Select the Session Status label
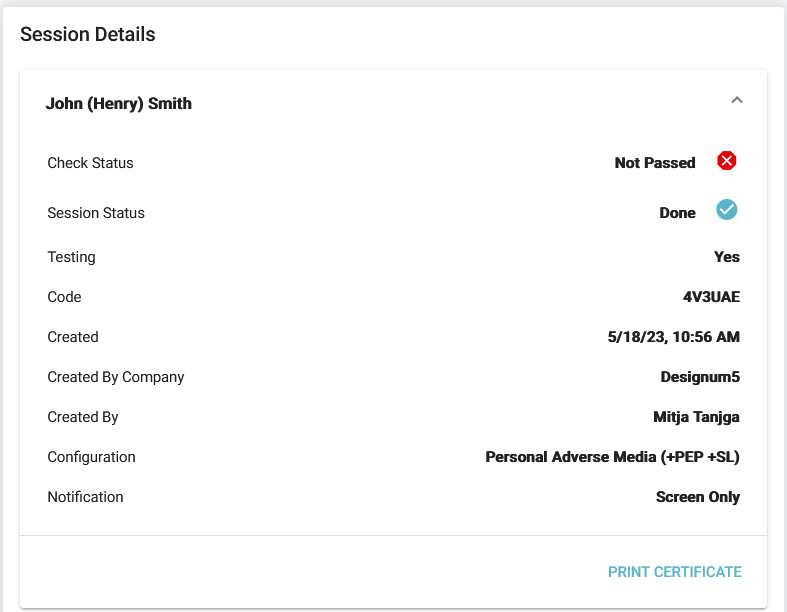The height and width of the screenshot is (612, 787). click(x=96, y=213)
